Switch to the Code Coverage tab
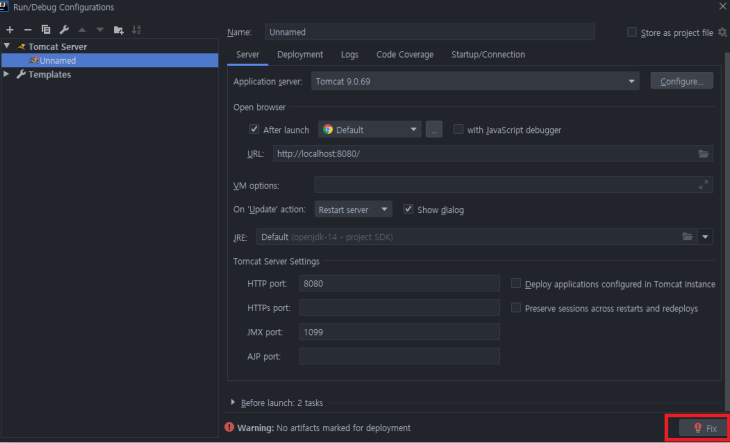The width and height of the screenshot is (730, 443). (x=405, y=54)
